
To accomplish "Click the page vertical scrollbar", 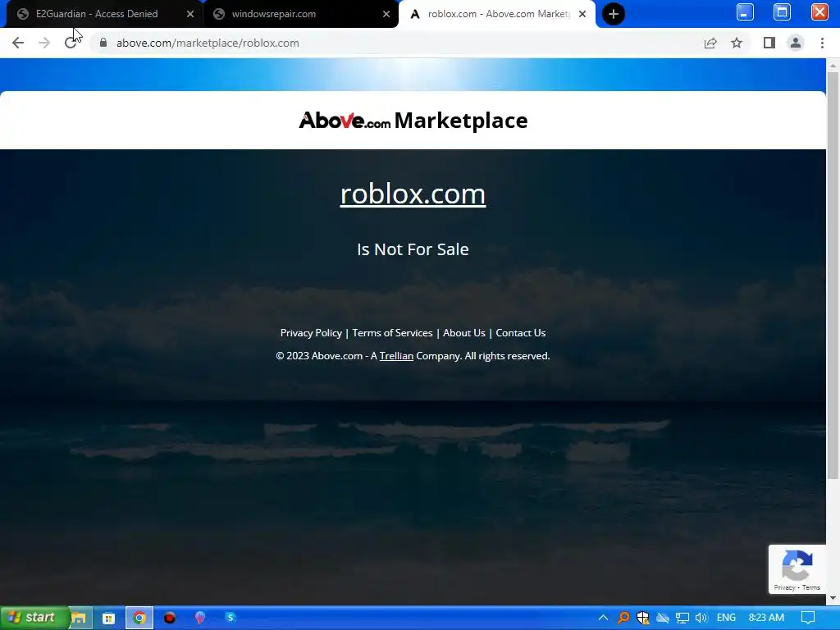I will click(x=833, y=275).
